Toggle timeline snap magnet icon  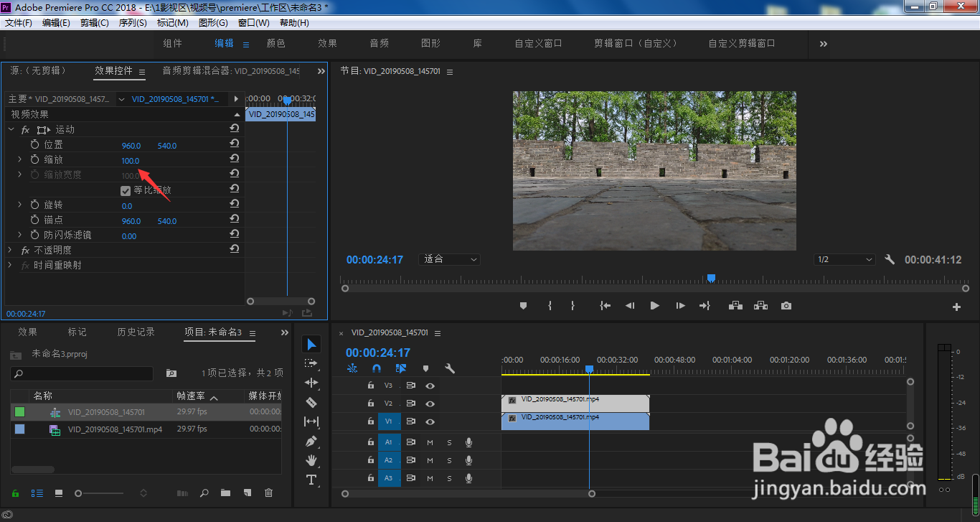click(376, 368)
